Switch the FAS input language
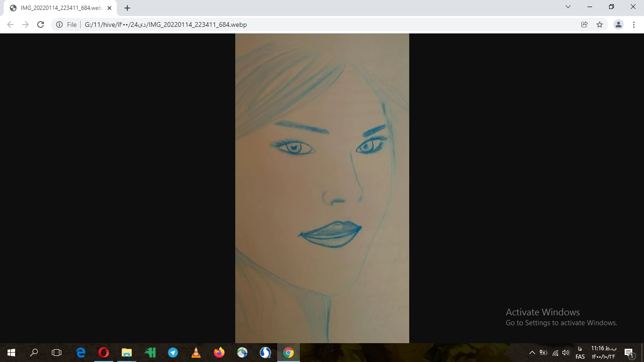The image size is (644, 362). tap(580, 353)
